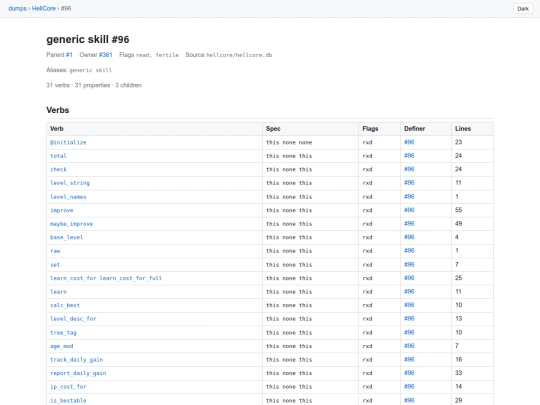The image size is (540, 405).
Task: Select rxd flags in base_level row
Action: (367, 237)
